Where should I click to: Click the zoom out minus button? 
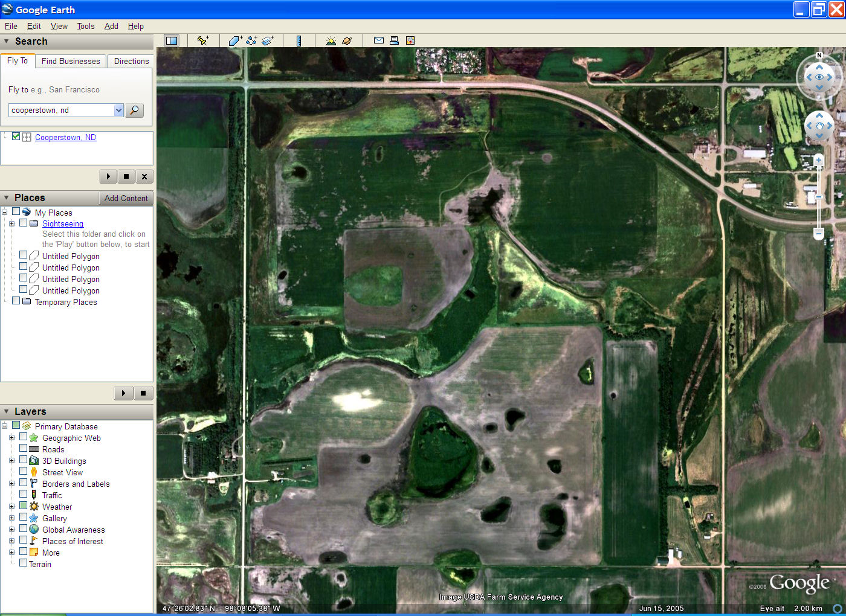coord(819,233)
